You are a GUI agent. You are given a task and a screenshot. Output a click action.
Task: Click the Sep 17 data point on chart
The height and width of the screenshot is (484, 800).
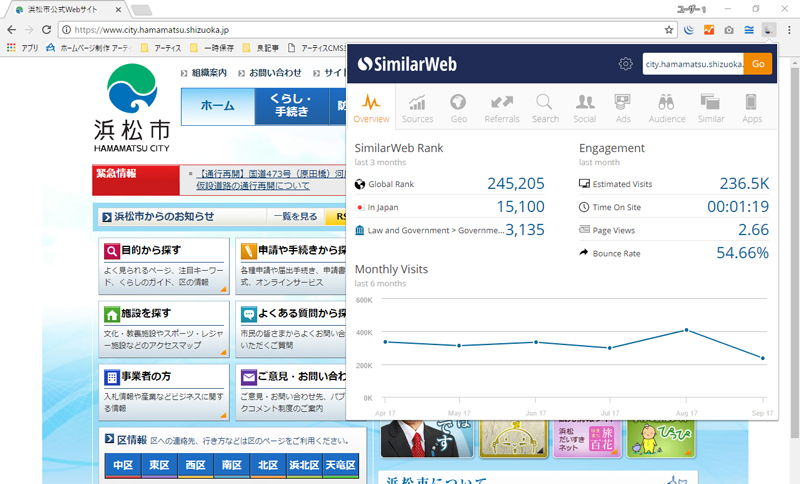coord(763,358)
